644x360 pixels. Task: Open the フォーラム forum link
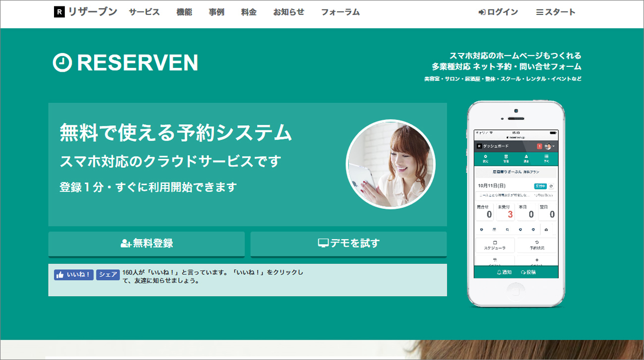point(340,12)
